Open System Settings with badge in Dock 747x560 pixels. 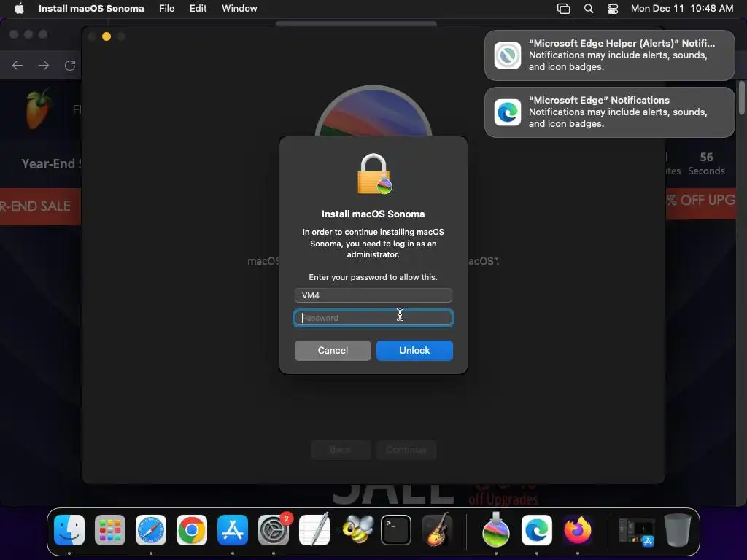click(274, 530)
